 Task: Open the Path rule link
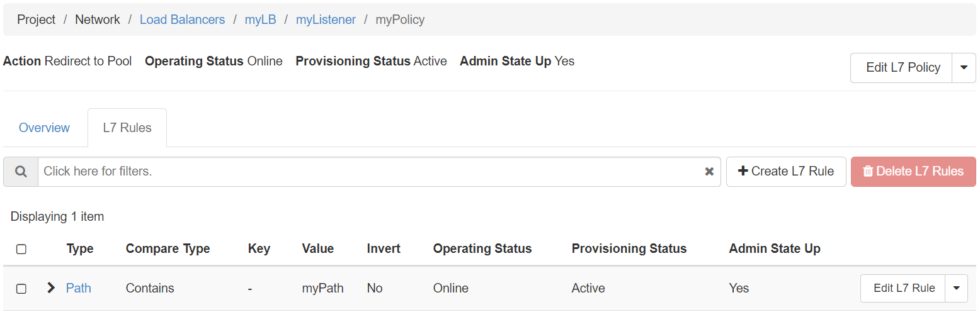(79, 288)
